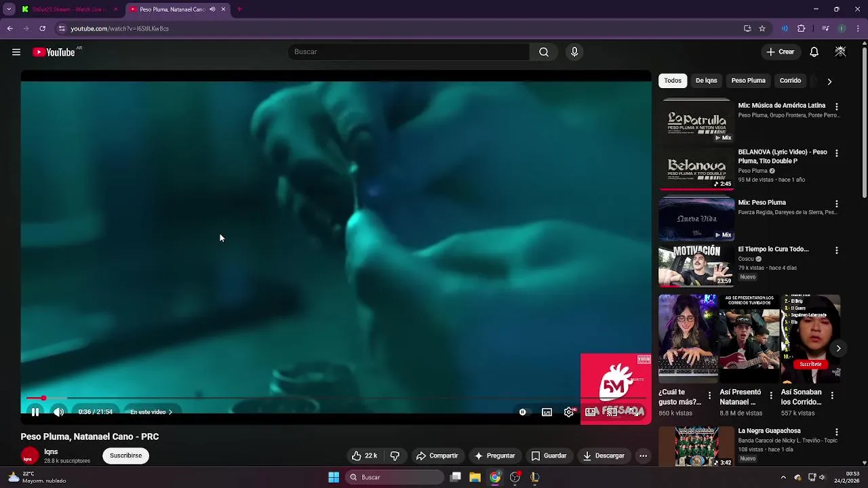Open the lqns channel name link

(x=51, y=451)
